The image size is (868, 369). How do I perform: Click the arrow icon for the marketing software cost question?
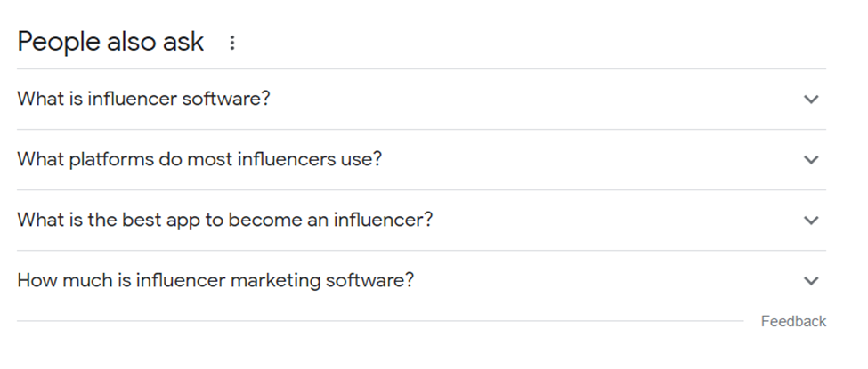pyautogui.click(x=810, y=281)
